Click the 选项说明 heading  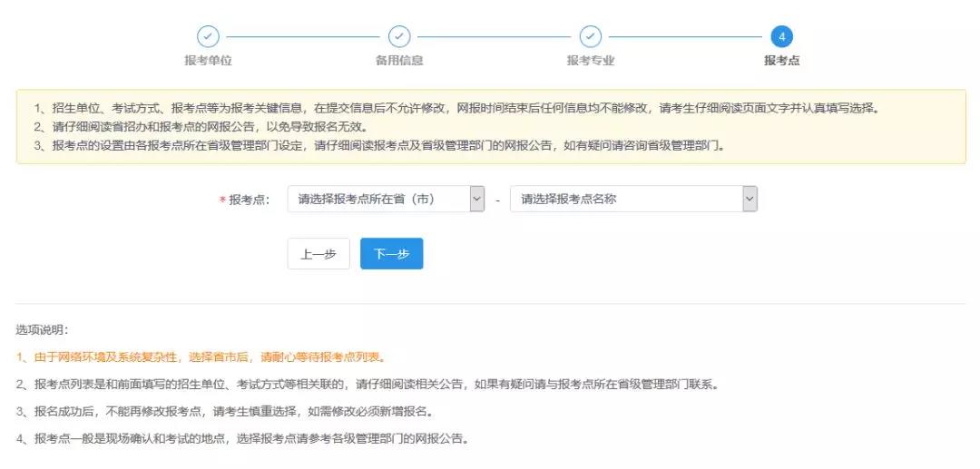click(42, 329)
